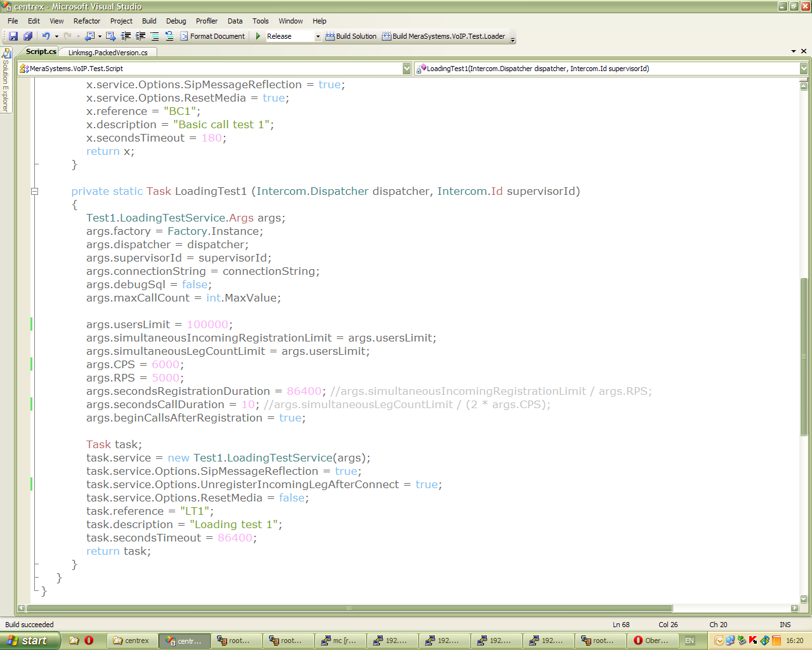Collapse the LoadingTest1 method outline

[35, 191]
